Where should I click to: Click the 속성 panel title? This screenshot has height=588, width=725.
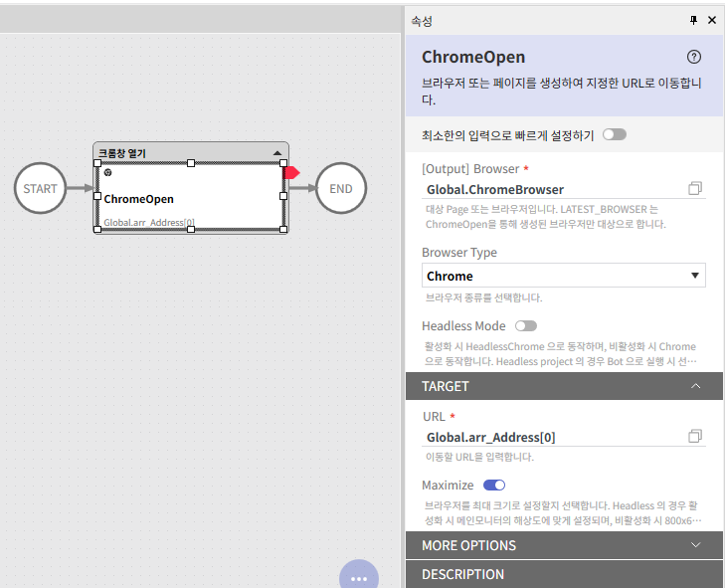pos(422,21)
